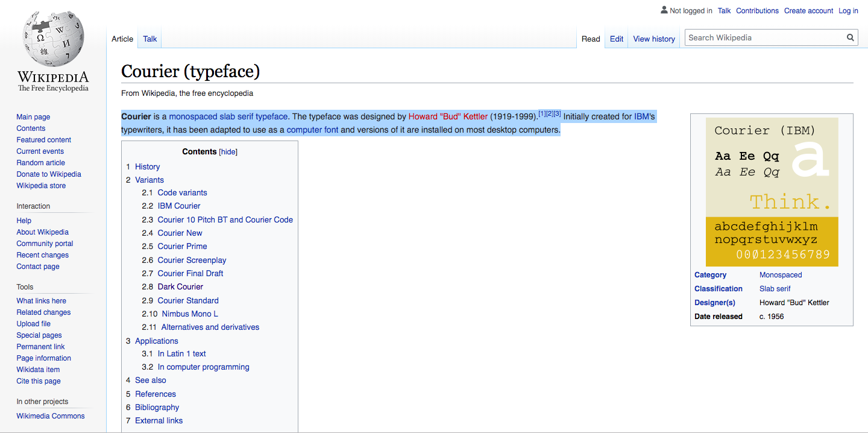Screen dimensions: 868x433
Task: Open Special pages
Action: coord(39,335)
